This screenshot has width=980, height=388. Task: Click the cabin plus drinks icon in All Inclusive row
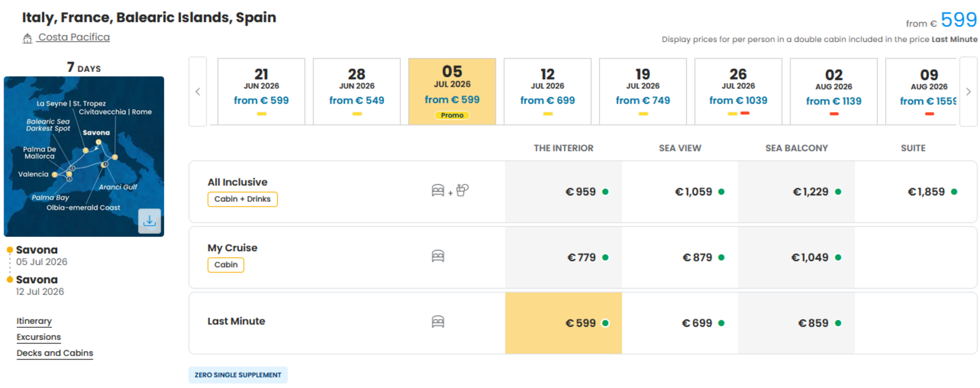click(x=450, y=191)
